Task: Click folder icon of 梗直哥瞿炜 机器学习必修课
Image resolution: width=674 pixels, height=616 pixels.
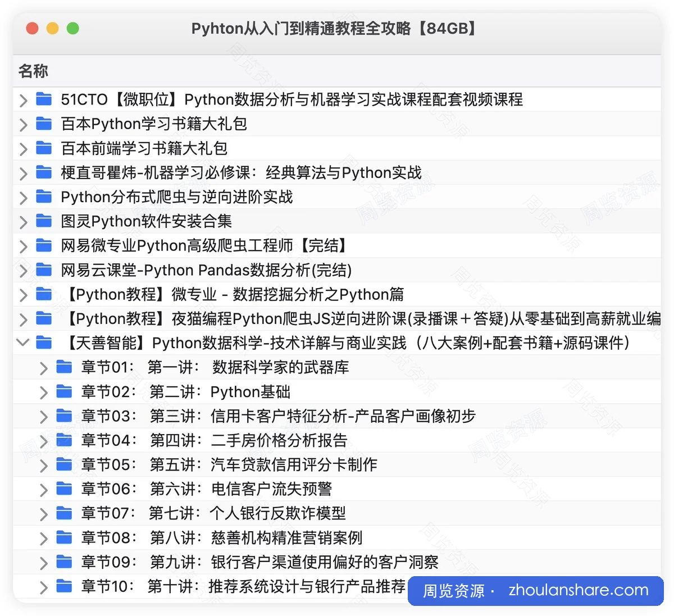Action: (x=44, y=172)
